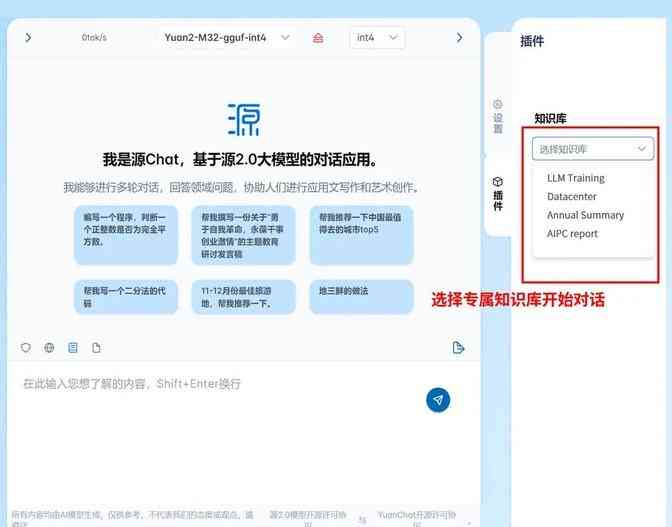Viewport: 672px width, 527px height.
Task: Toggle the knowledge base document icon
Action: click(x=73, y=347)
